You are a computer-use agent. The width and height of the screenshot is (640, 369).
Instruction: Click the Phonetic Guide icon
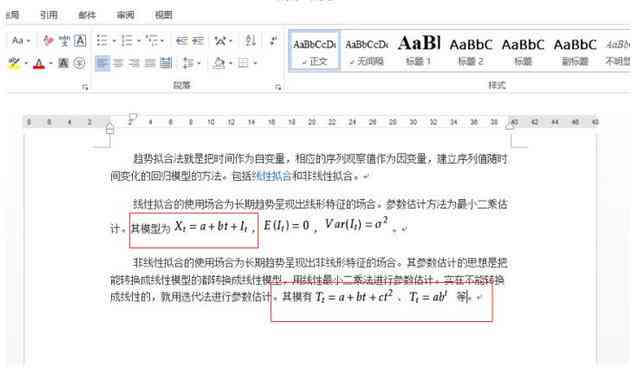coord(64,40)
